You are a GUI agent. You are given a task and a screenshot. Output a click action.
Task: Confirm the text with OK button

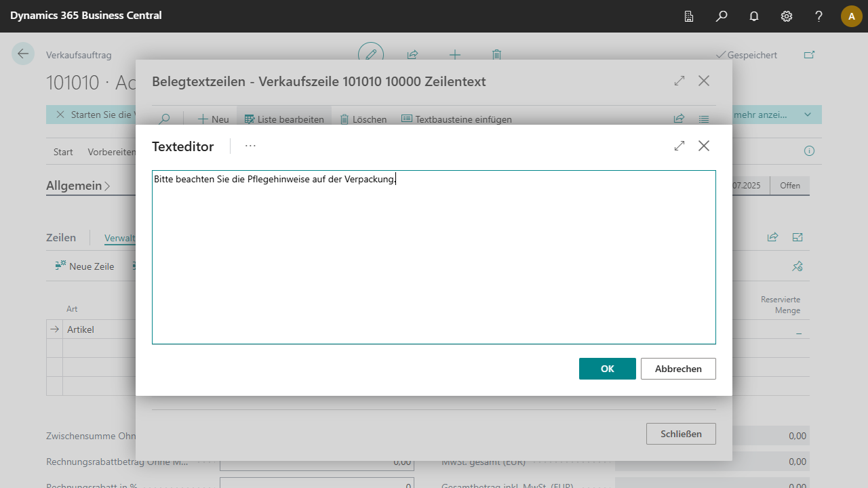click(x=607, y=369)
